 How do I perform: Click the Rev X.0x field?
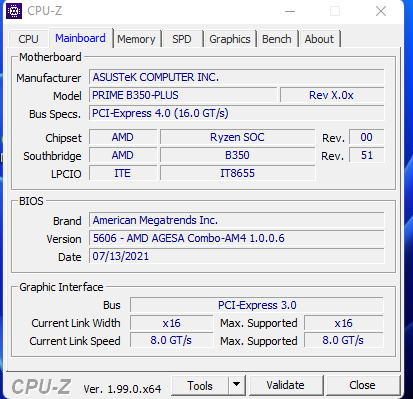tap(332, 95)
